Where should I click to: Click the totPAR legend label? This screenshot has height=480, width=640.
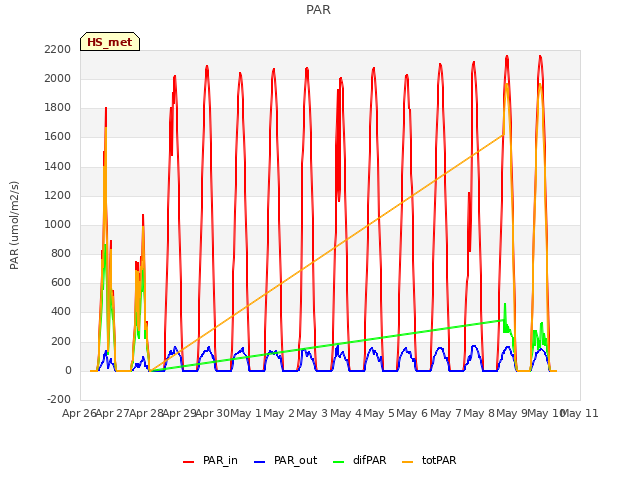coord(439,460)
